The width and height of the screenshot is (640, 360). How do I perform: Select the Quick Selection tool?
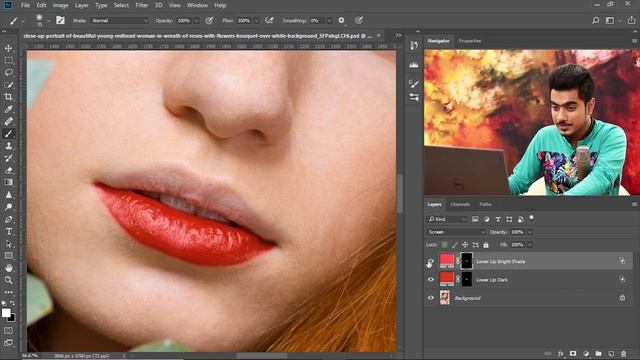(x=9, y=85)
